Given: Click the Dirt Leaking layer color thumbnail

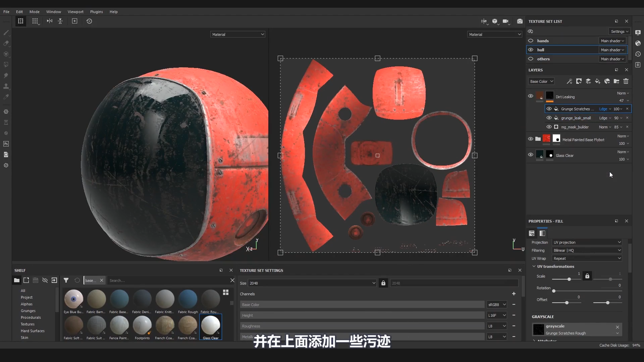Looking at the screenshot, I should (x=540, y=96).
